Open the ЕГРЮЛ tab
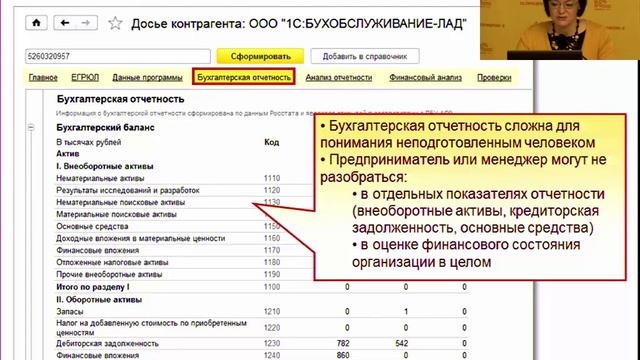Screen dimensions: 640x360 [85, 78]
